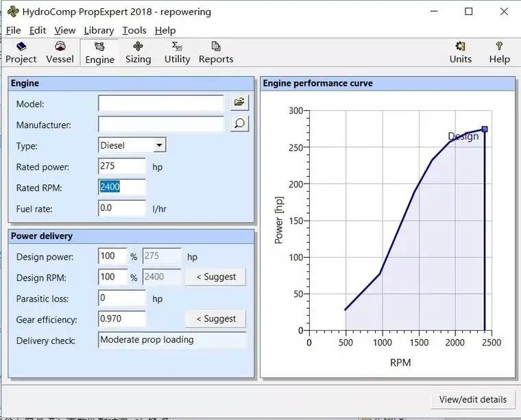Click the PropExpert app icon in title bar
The image size is (521, 420).
[x=13, y=12]
